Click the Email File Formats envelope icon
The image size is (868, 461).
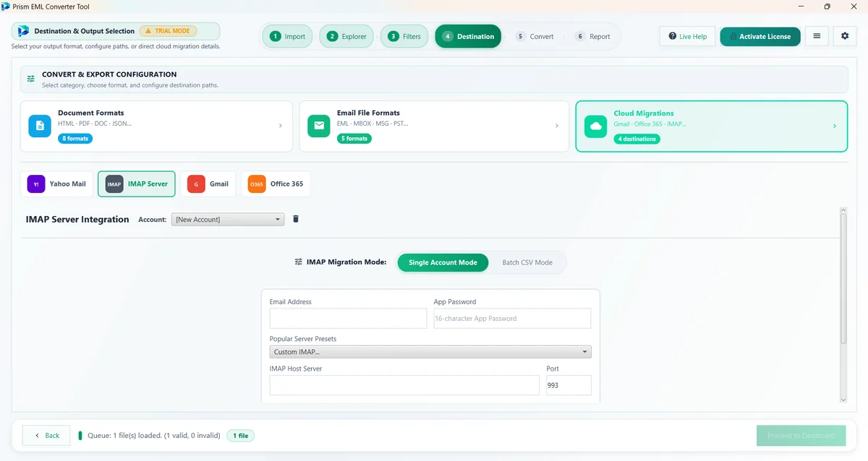pyautogui.click(x=319, y=126)
